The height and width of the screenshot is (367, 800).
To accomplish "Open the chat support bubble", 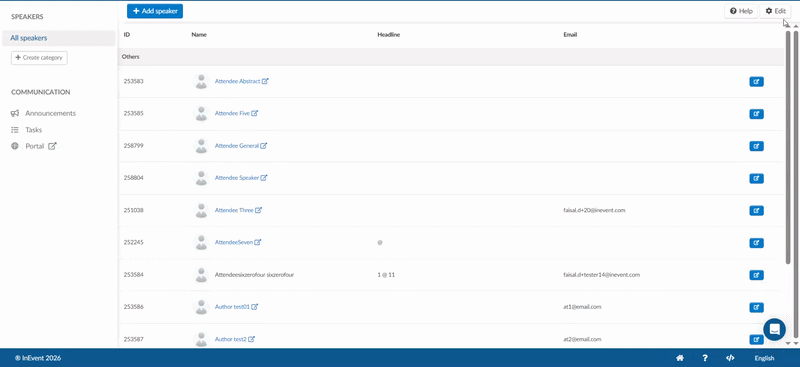I will pyautogui.click(x=774, y=329).
